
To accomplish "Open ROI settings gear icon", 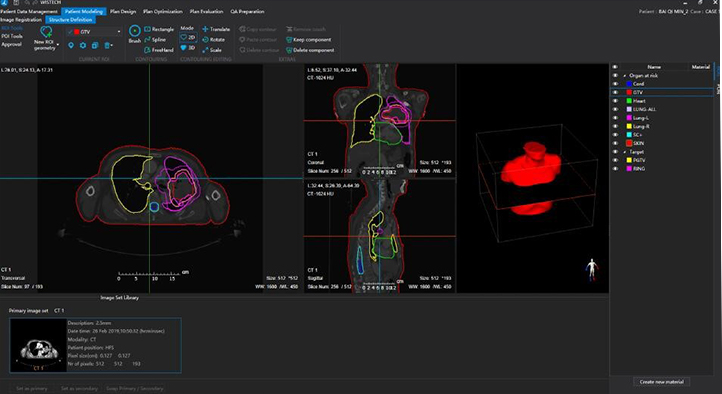I will (83, 45).
